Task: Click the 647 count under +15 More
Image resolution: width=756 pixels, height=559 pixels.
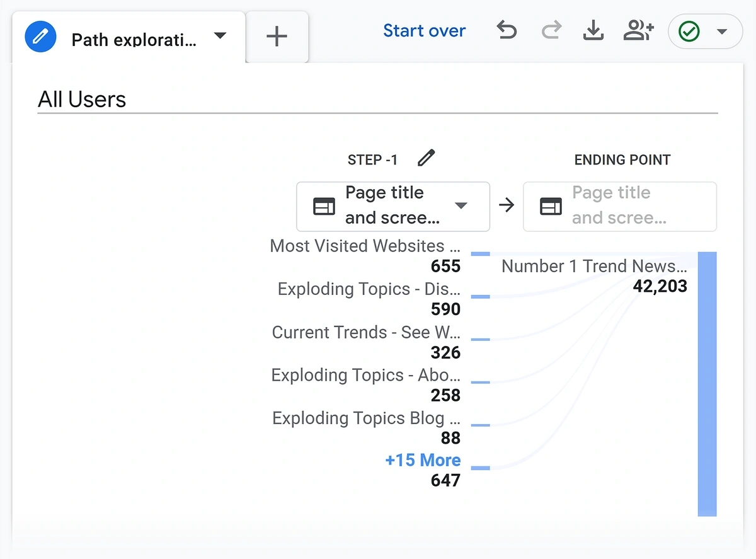Action: pos(446,480)
